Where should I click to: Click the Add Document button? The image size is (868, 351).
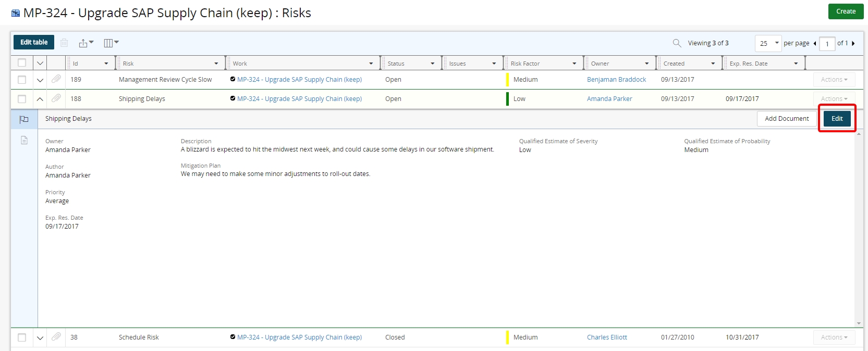point(786,119)
